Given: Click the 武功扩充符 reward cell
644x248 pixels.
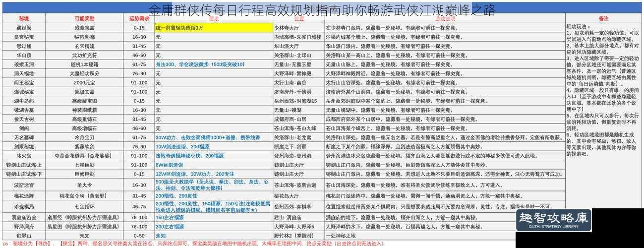Looking at the screenshot, I should (84, 55).
